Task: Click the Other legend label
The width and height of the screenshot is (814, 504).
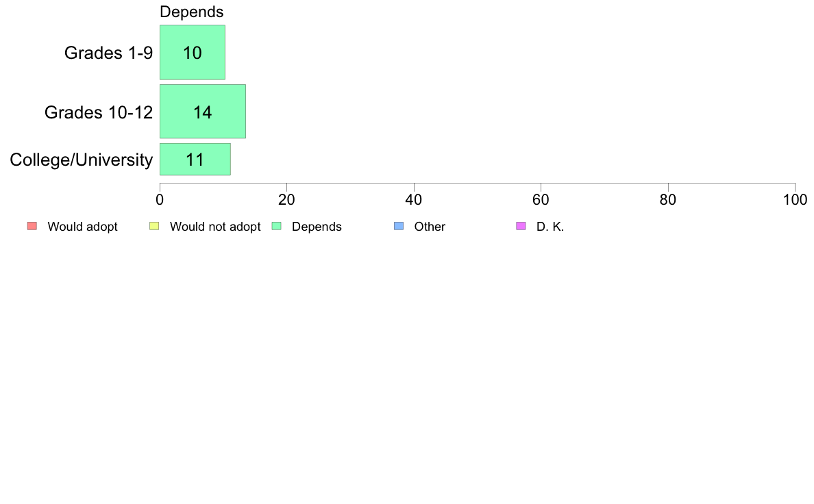Action: click(430, 227)
